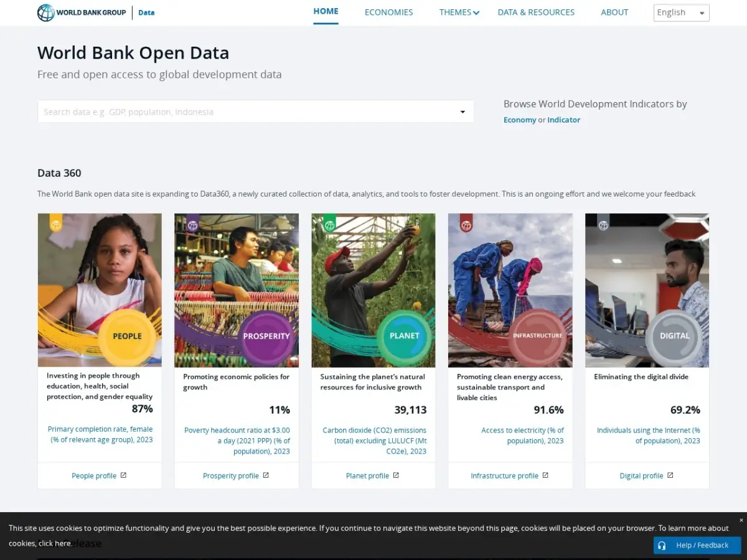Browse indicators by Indicator link

[564, 120]
